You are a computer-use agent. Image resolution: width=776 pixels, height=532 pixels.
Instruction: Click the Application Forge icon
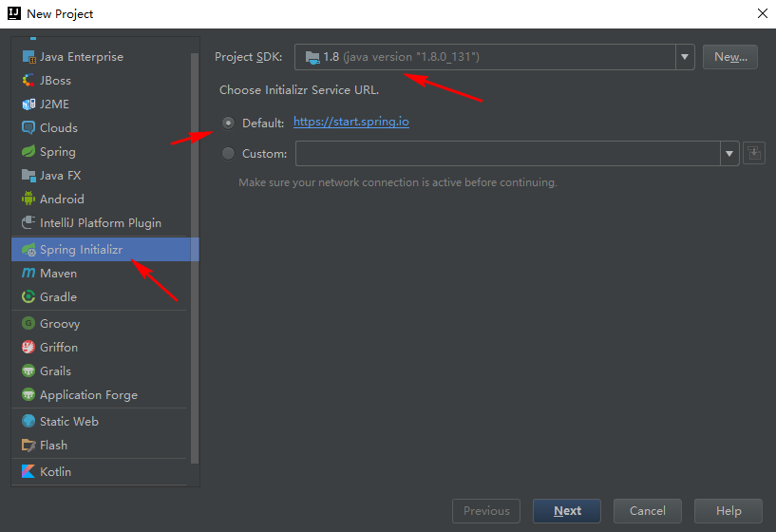28,394
